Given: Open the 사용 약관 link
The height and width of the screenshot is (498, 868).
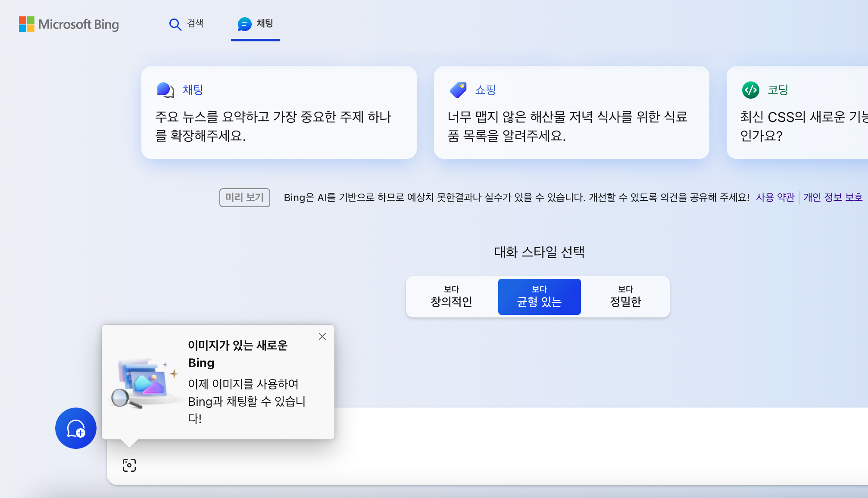Looking at the screenshot, I should click(775, 197).
